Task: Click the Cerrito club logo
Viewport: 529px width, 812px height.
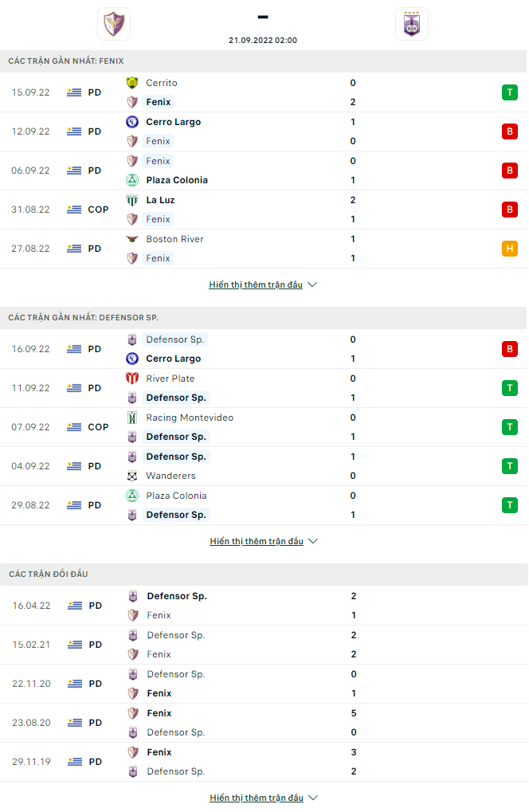Action: click(x=132, y=83)
